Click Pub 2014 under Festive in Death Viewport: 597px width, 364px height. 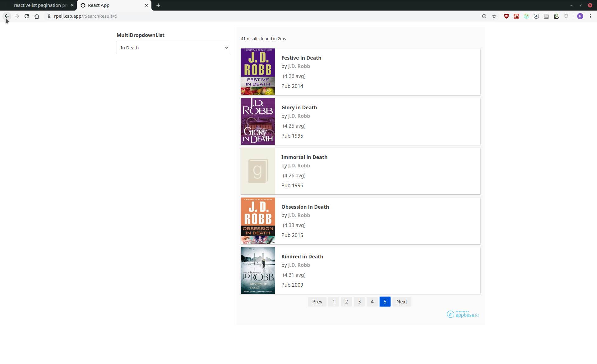pyautogui.click(x=292, y=86)
